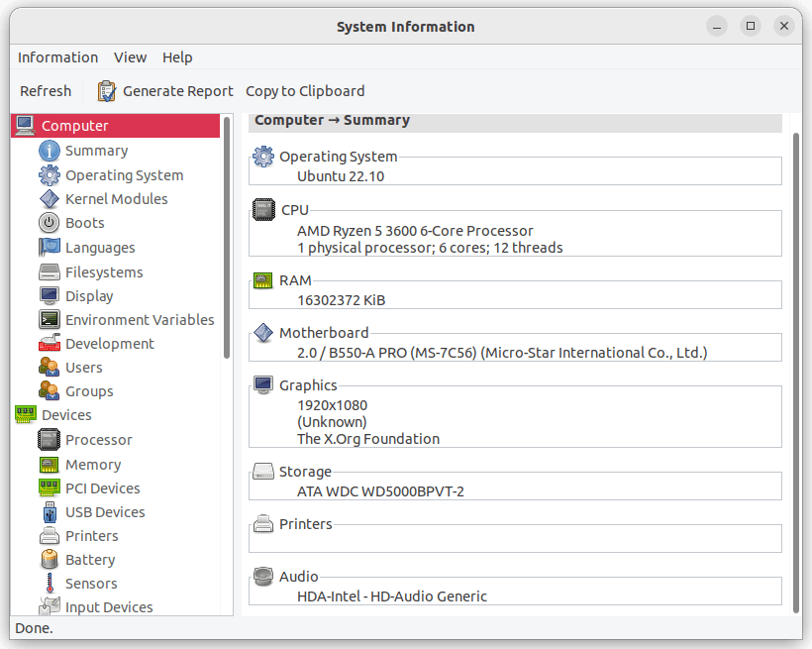Open the Help menu
This screenshot has width=812, height=649.
pyautogui.click(x=177, y=57)
